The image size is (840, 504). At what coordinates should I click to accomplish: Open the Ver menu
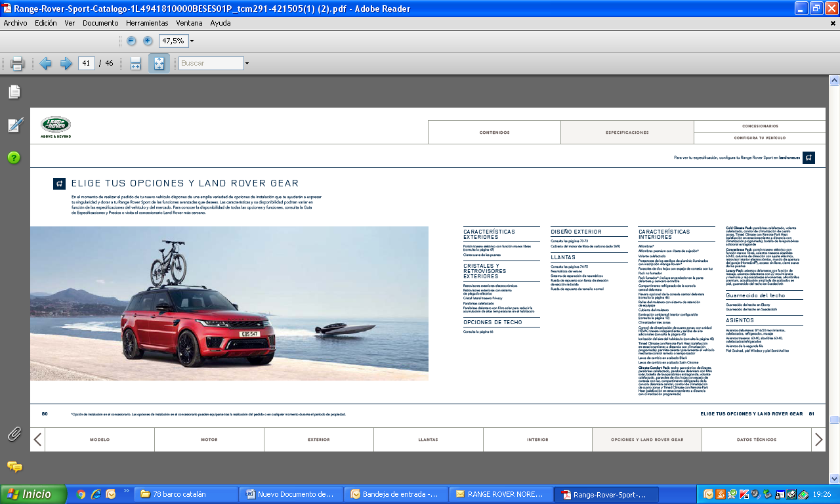click(x=70, y=23)
